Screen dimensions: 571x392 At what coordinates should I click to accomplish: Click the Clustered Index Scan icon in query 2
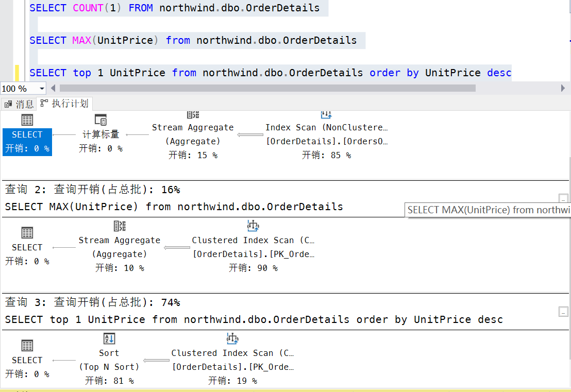click(x=253, y=226)
